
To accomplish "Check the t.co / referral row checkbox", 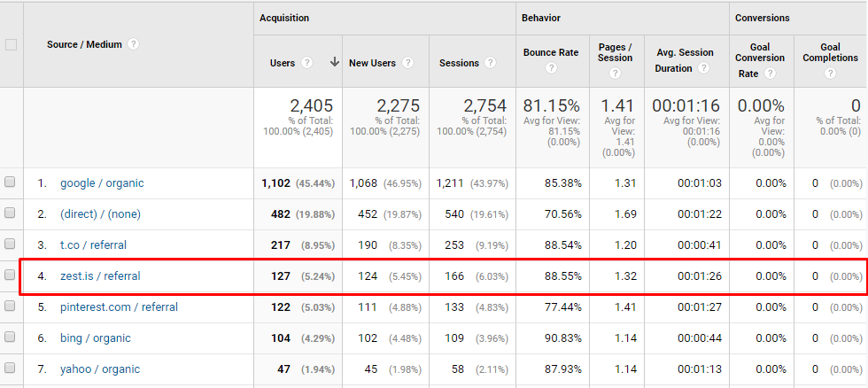I will point(10,244).
